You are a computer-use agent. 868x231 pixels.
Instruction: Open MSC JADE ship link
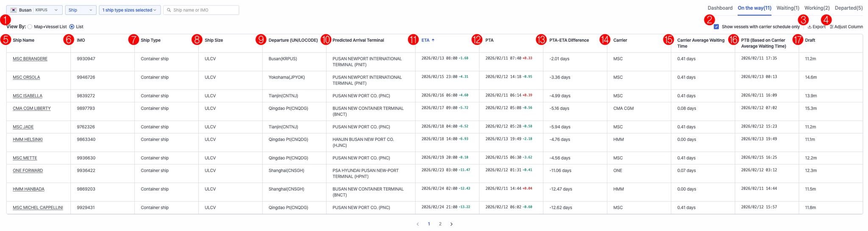point(23,127)
